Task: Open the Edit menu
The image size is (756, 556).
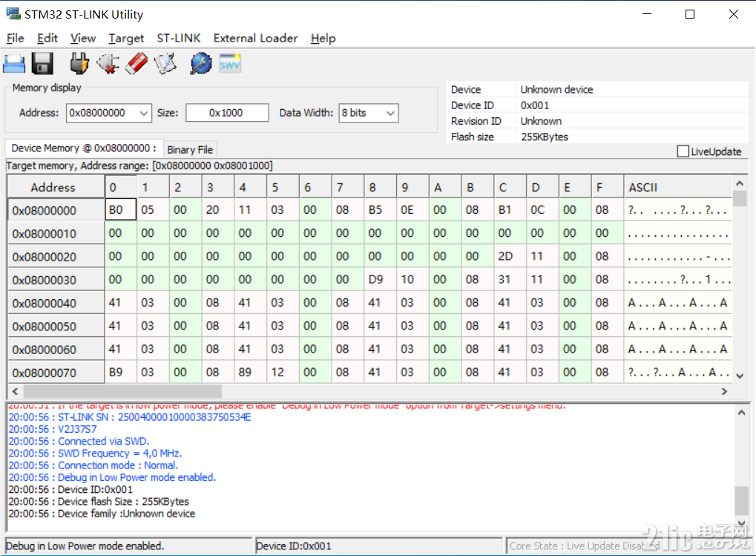Action: pos(47,38)
